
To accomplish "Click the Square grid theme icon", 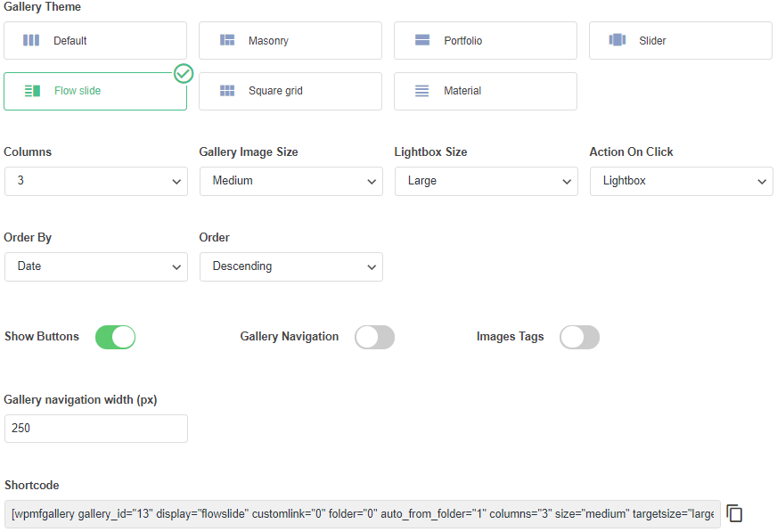I will pyautogui.click(x=227, y=91).
